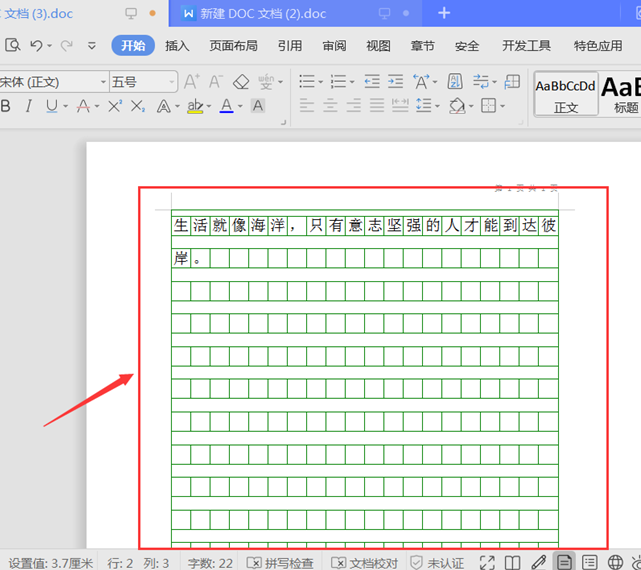This screenshot has height=570, width=641.
Task: Open underline style dropdown arrow
Action: [x=65, y=106]
